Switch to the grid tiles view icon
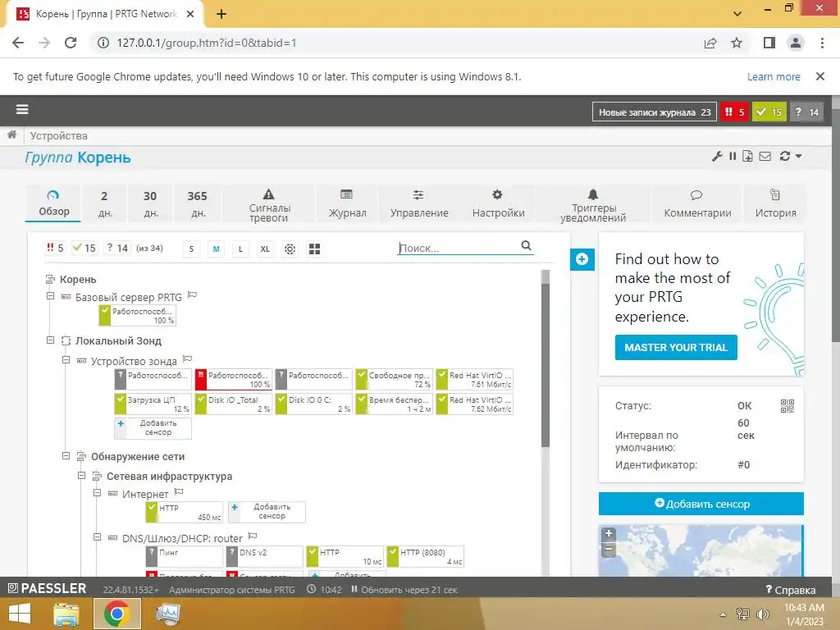Image resolution: width=840 pixels, height=630 pixels. coord(314,249)
